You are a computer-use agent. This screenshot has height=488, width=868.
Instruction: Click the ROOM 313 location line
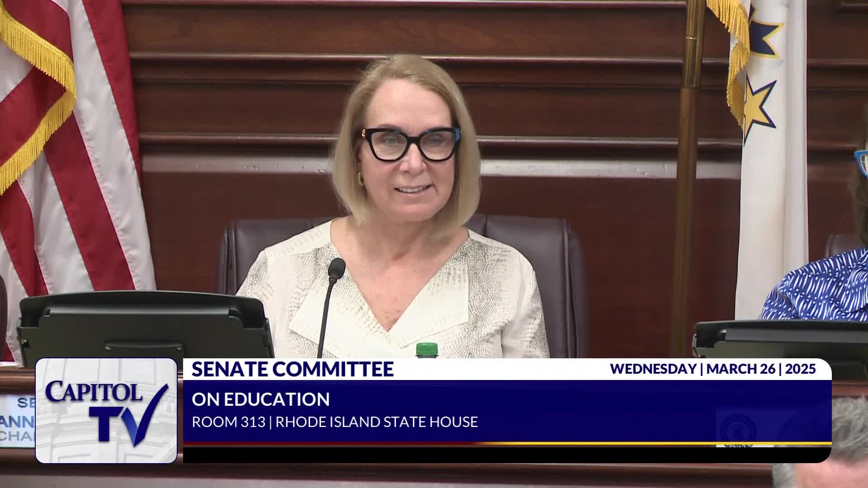[335, 422]
